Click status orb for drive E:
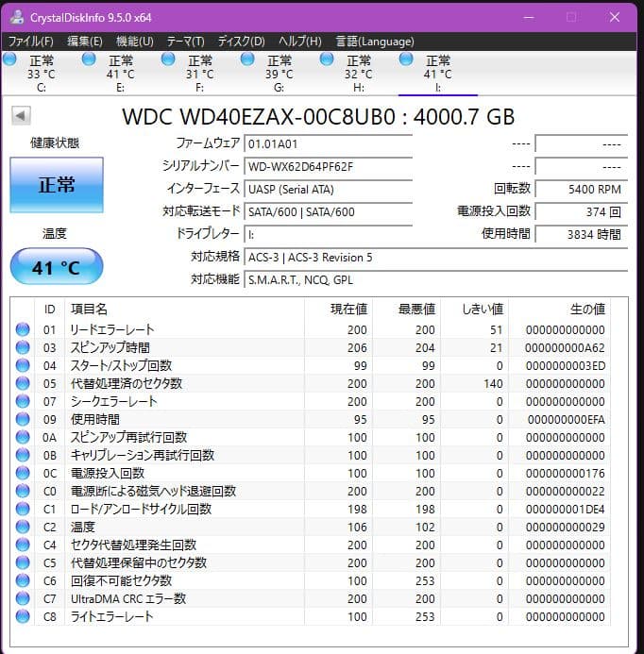The height and width of the screenshot is (654, 644). click(x=89, y=59)
